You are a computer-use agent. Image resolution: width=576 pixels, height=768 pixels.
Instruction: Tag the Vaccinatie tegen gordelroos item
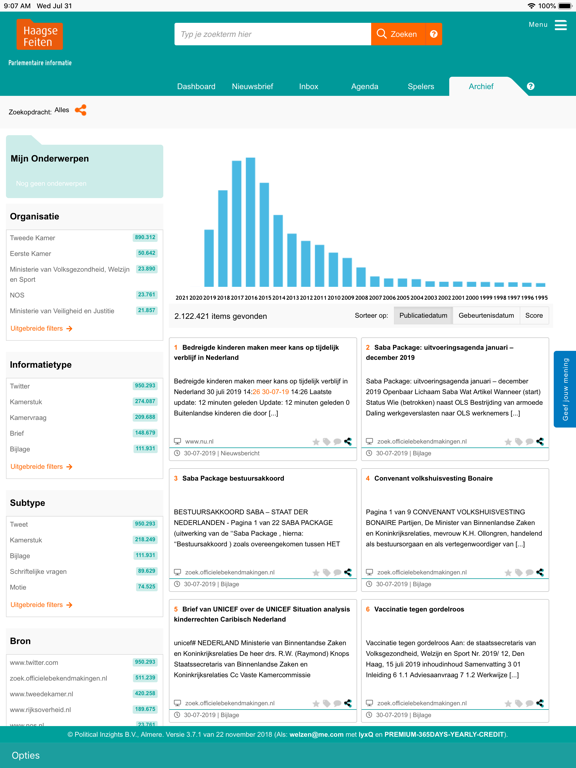click(519, 704)
